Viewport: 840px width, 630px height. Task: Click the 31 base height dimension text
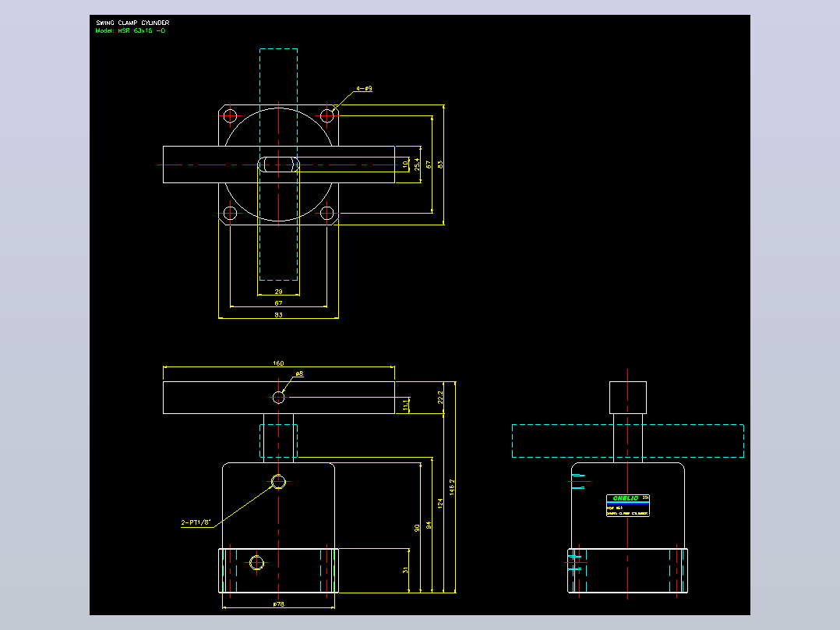[405, 571]
